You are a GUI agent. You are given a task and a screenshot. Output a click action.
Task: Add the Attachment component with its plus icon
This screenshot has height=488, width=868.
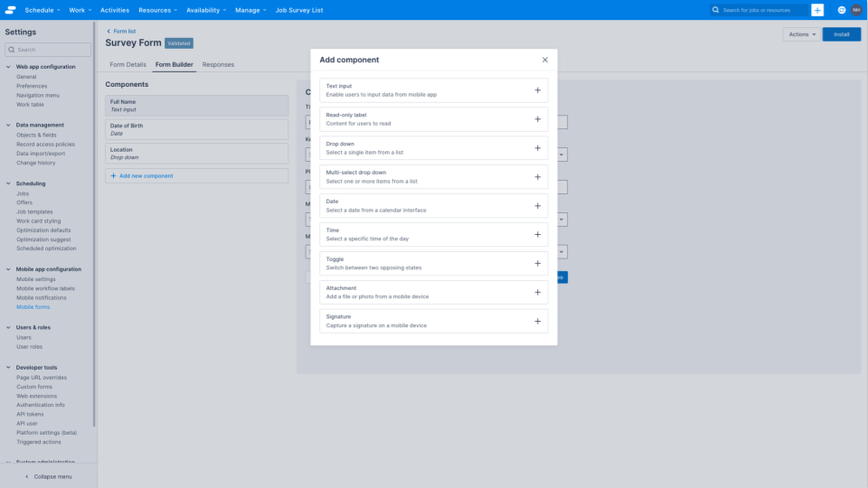coord(537,293)
